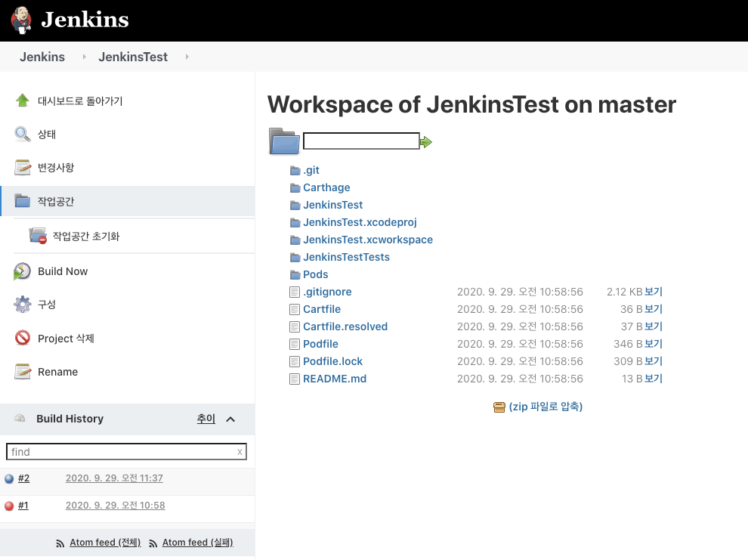Click the wipe workspace icon beside 작업공간 초기화

pyautogui.click(x=38, y=236)
